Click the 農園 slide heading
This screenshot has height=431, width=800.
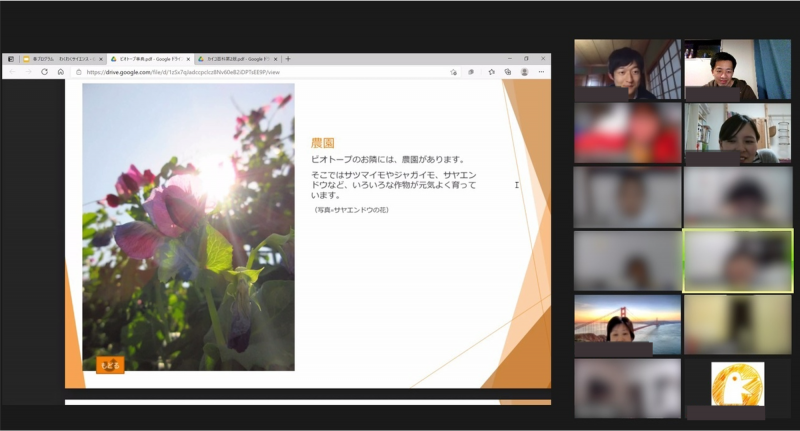click(x=322, y=143)
